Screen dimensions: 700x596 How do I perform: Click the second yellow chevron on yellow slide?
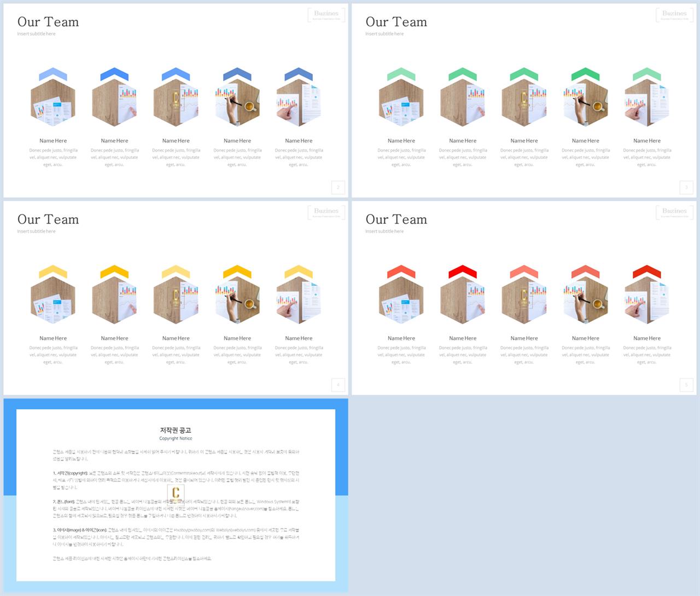pyautogui.click(x=114, y=272)
